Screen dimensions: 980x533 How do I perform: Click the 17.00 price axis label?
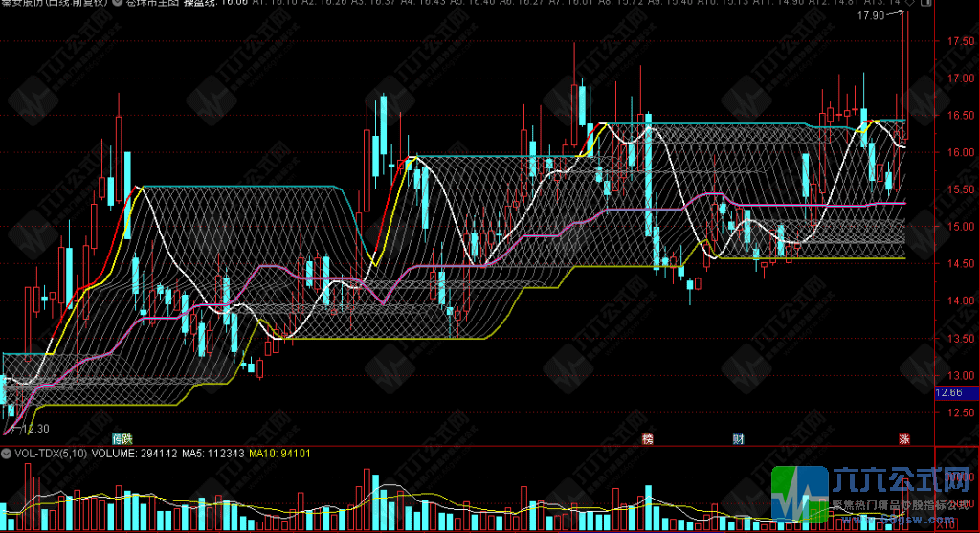click(x=961, y=78)
